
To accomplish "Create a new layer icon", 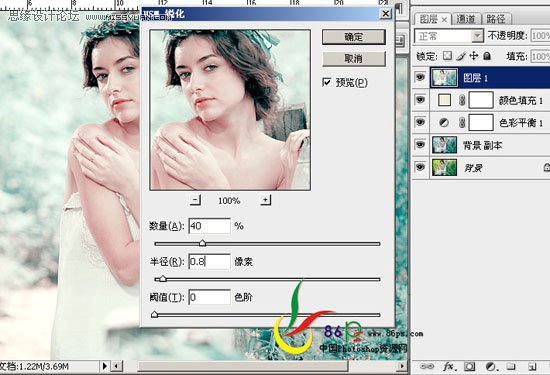I will [532, 367].
